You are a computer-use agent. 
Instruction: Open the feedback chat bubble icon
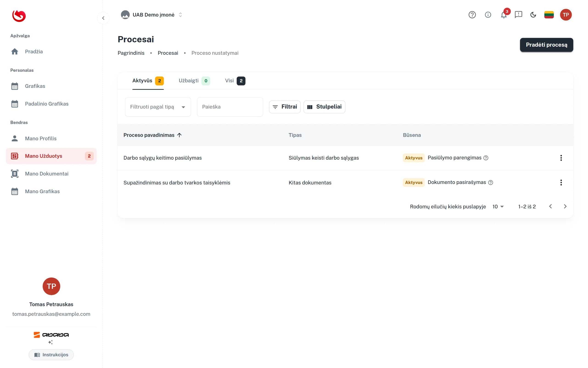pyautogui.click(x=518, y=14)
